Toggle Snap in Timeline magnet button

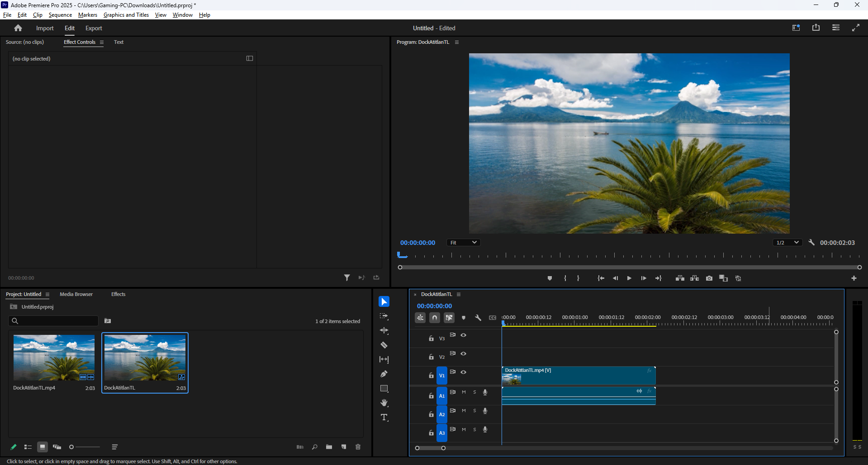click(435, 318)
